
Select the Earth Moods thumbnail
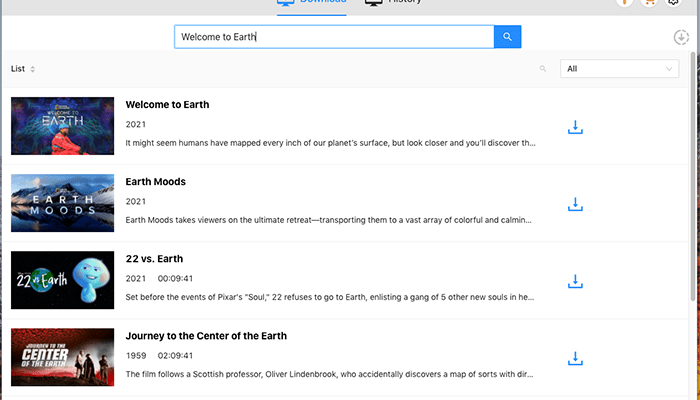62,203
